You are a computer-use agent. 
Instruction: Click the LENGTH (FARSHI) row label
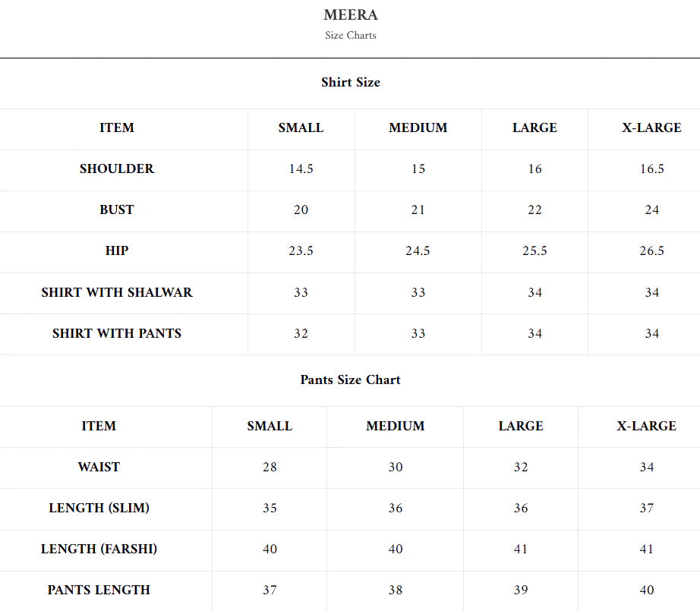(99, 549)
